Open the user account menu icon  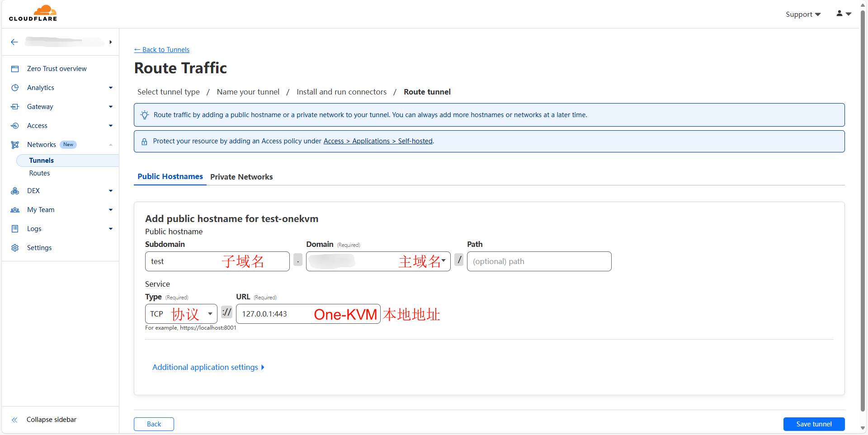843,14
